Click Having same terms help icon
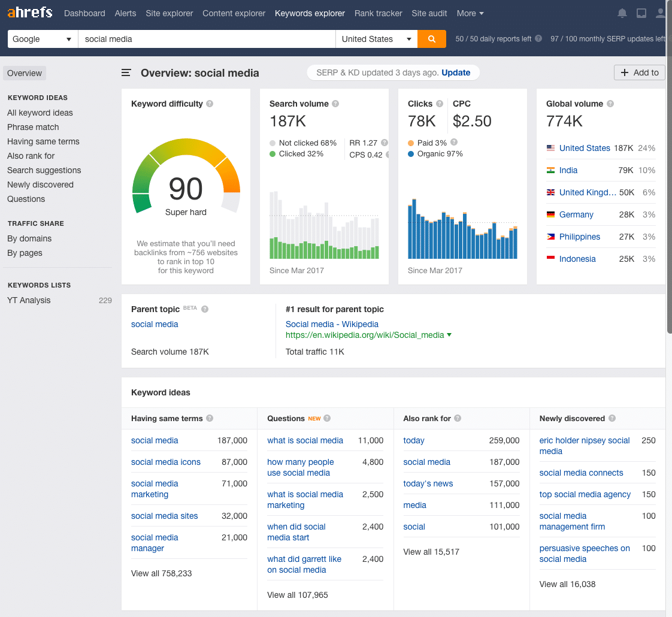This screenshot has width=672, height=617. coord(210,419)
